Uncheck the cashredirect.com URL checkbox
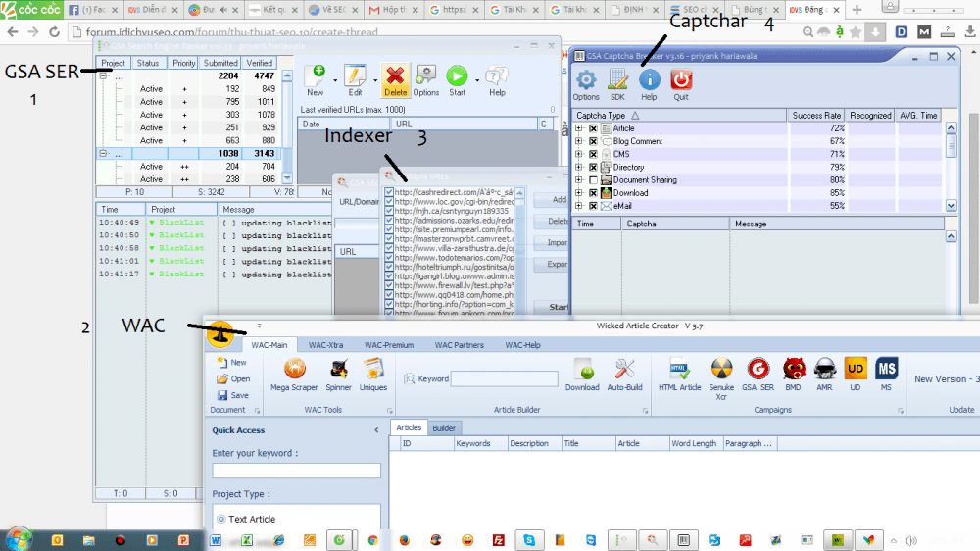The width and height of the screenshot is (980, 551). pos(389,192)
